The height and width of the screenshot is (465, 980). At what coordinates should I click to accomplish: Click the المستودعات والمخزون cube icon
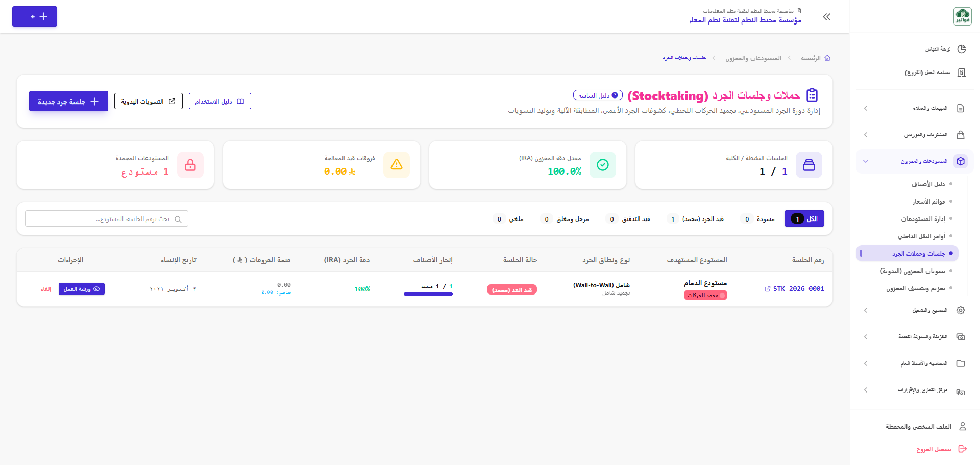(x=961, y=161)
